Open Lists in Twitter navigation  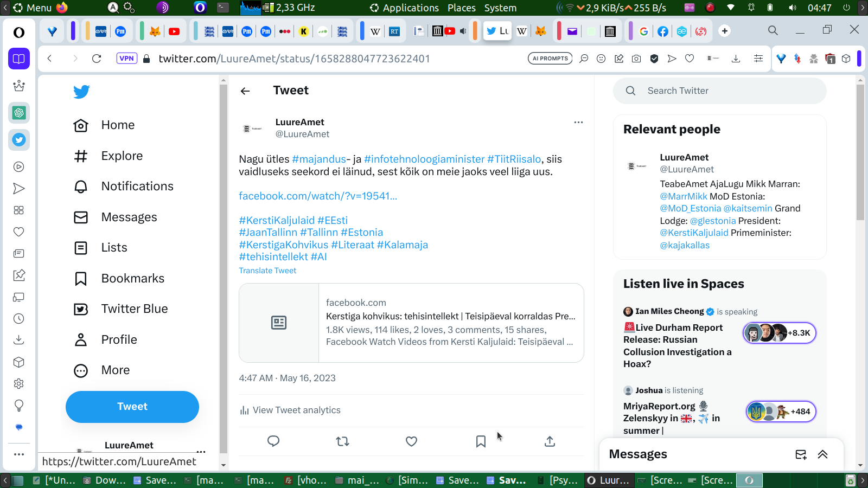[100, 248]
